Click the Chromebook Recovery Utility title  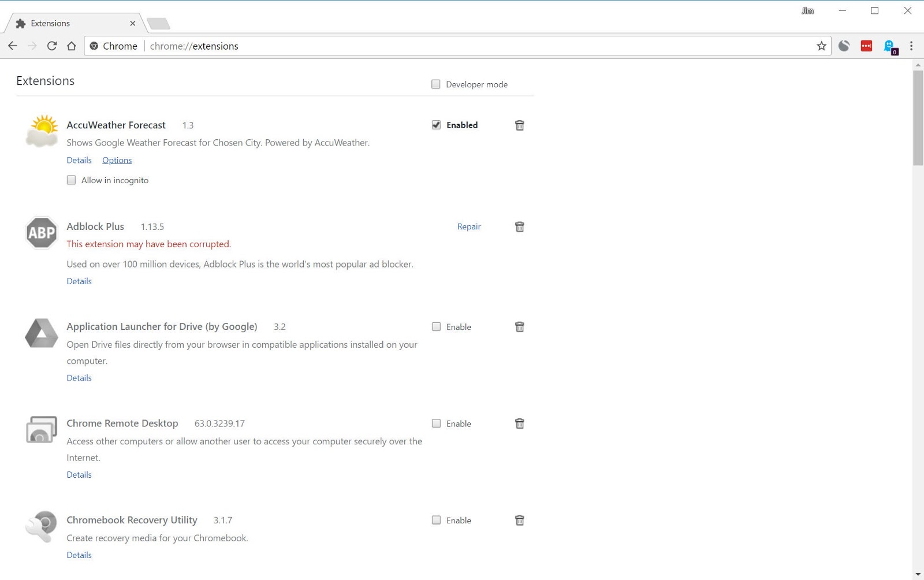[132, 520]
